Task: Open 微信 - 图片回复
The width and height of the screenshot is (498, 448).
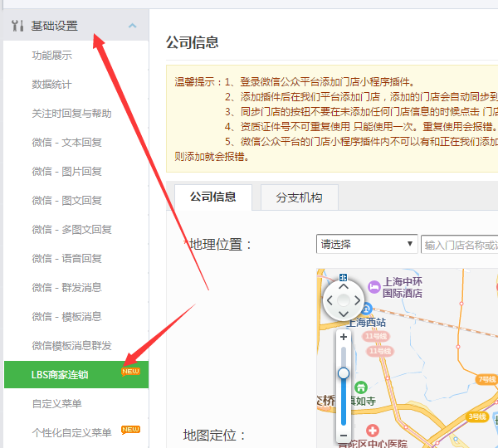Action: [66, 172]
